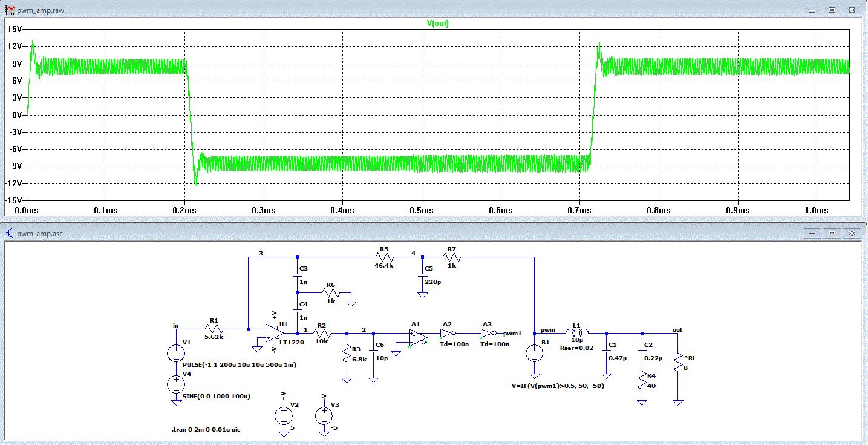This screenshot has width=868, height=445.
Task: Click the RL 8 ohm load resistor
Action: pos(679,363)
